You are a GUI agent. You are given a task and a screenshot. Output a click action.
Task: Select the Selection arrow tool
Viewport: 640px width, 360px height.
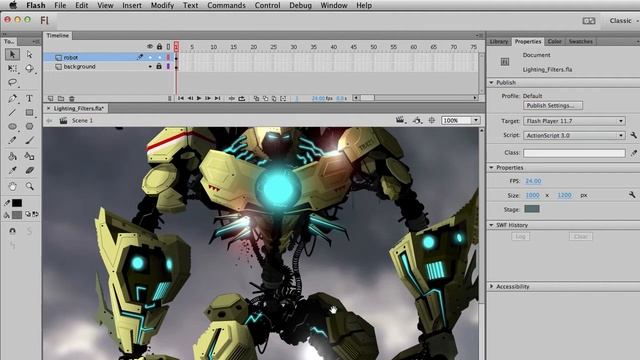(x=12, y=54)
